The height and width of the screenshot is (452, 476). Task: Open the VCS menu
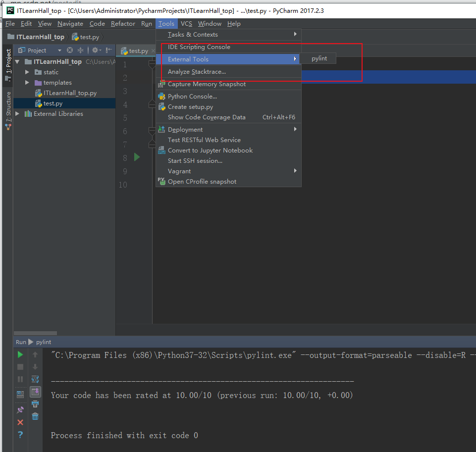(x=186, y=24)
